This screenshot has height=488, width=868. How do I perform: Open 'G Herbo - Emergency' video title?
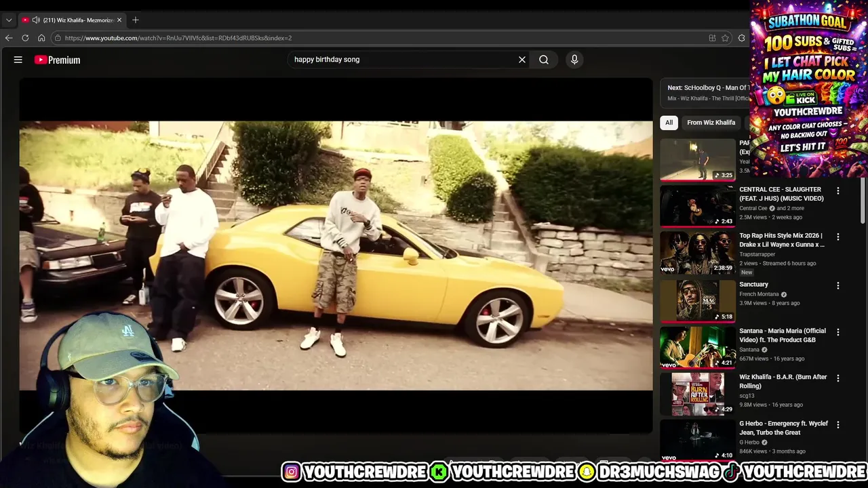click(783, 428)
